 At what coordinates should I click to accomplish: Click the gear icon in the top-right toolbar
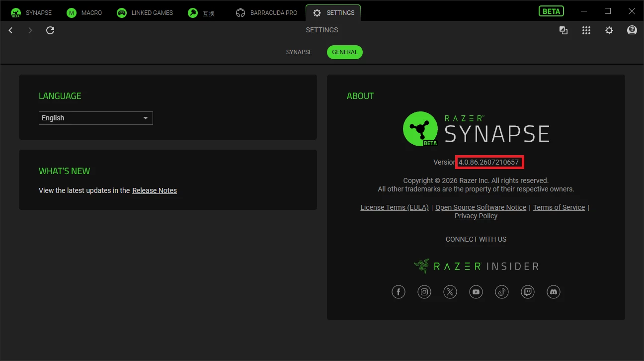tap(609, 30)
